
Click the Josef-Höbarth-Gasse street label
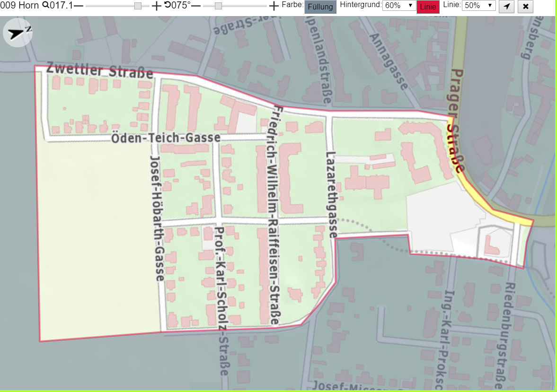(157, 218)
